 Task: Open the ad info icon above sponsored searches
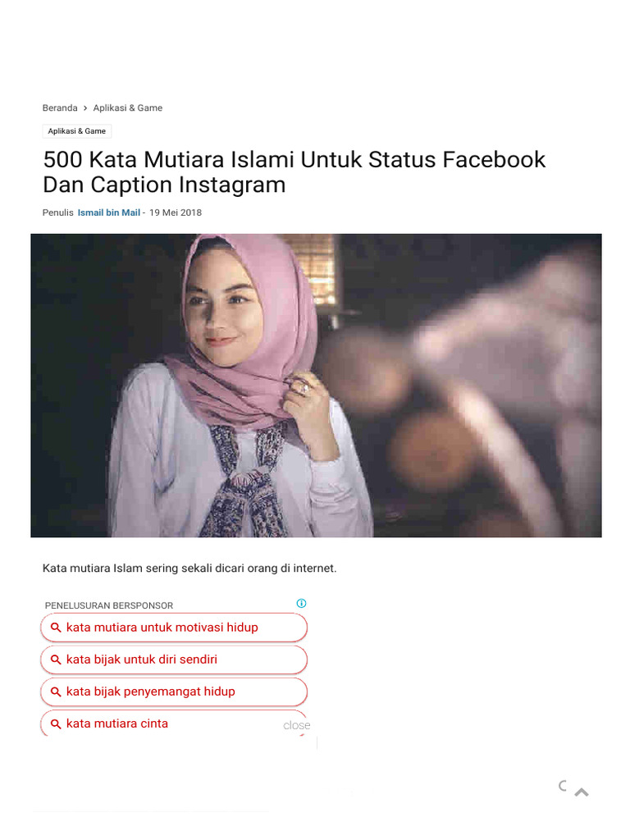tap(302, 604)
